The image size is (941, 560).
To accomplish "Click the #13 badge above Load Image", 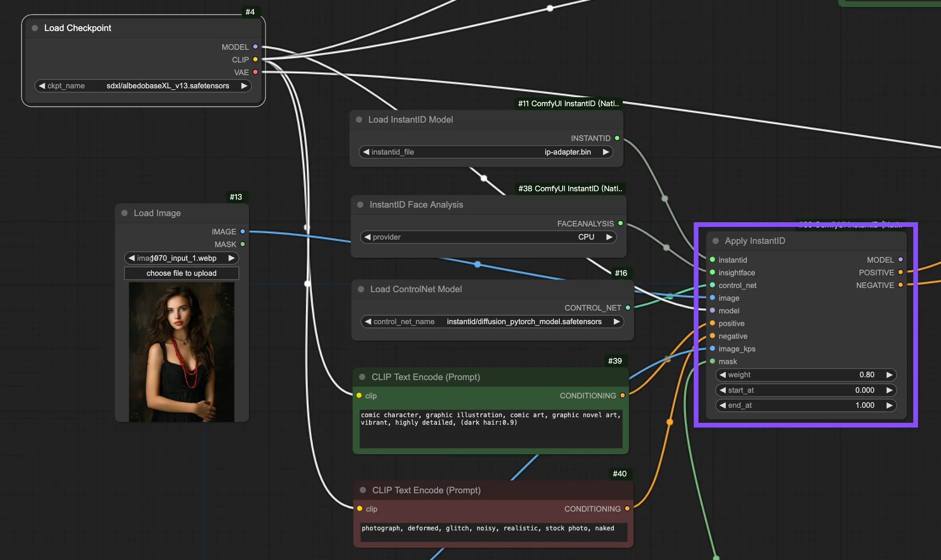I will 236,197.
